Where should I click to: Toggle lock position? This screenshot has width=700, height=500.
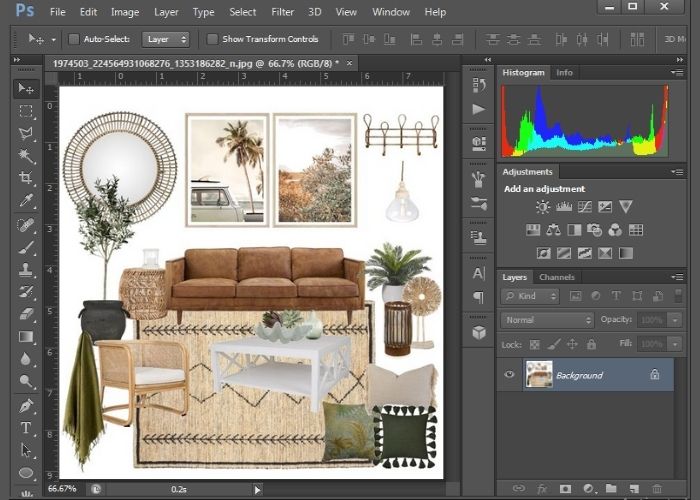click(x=572, y=344)
